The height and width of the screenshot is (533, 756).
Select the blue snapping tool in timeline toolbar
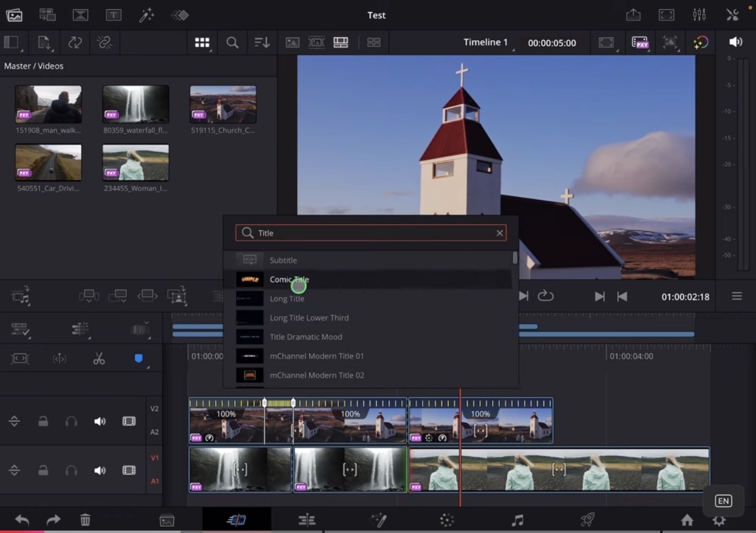click(x=138, y=359)
